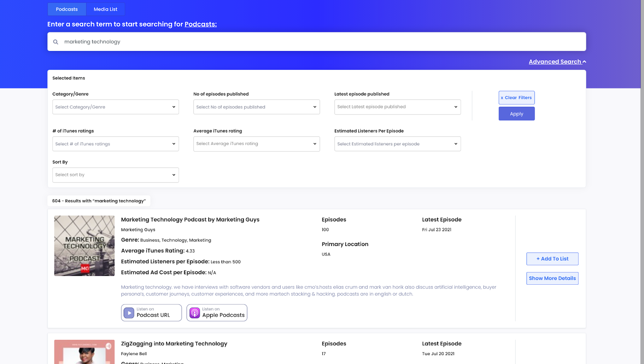This screenshot has height=364, width=644.
Task: Switch to the Podcasts tab
Action: (x=67, y=9)
